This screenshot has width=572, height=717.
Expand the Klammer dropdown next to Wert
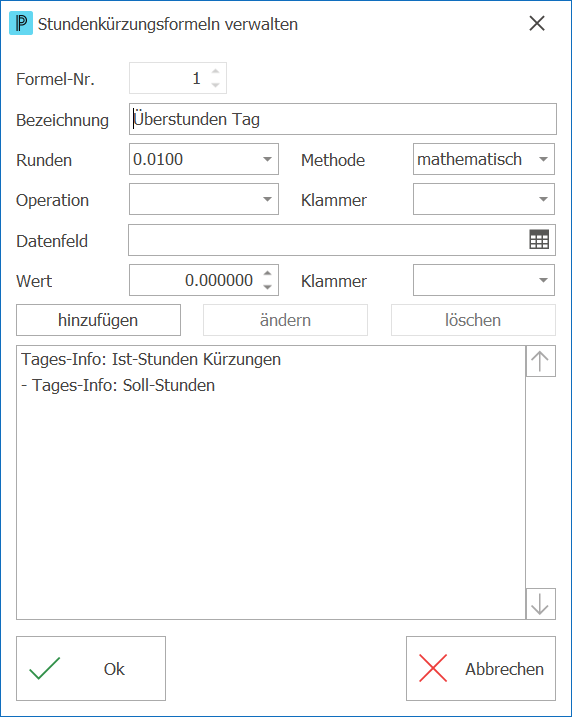point(543,280)
